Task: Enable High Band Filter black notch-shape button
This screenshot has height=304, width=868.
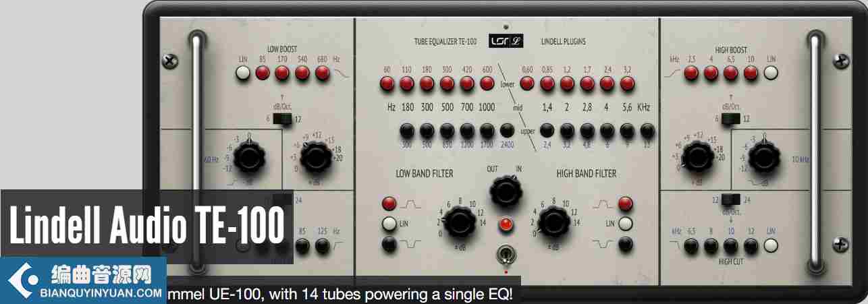Action: coord(626,244)
